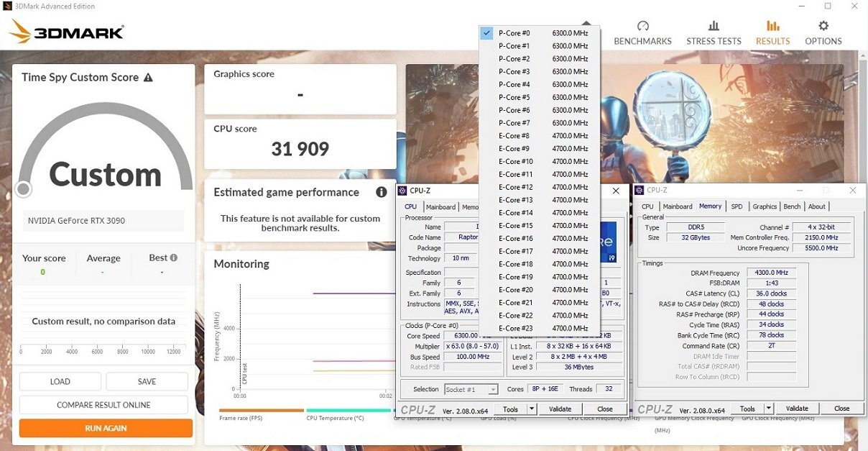Click Tools in the CPU-tab CPU-Z window
This screenshot has height=451, width=868.
(x=510, y=409)
